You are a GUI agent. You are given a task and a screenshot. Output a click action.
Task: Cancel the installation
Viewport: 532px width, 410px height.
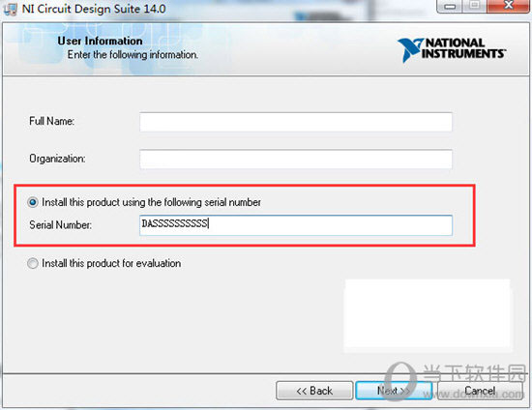point(480,391)
